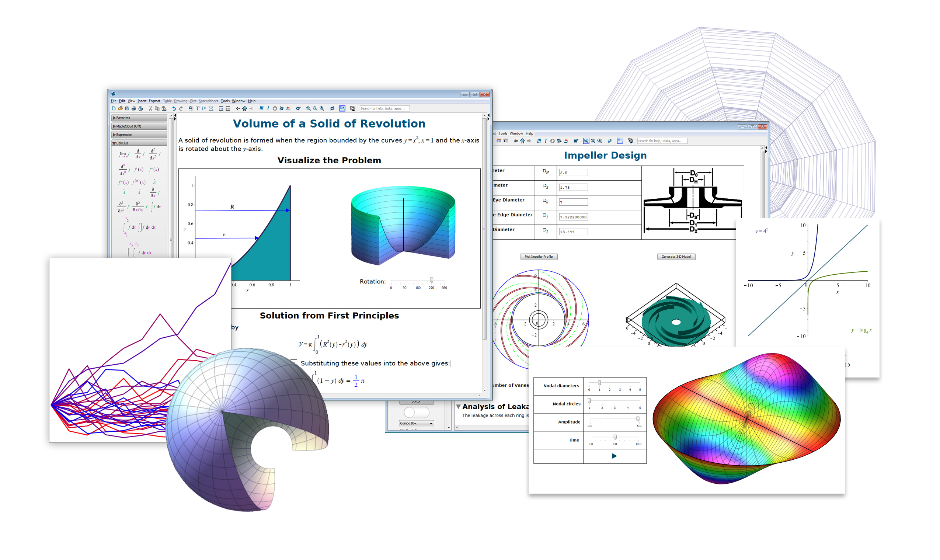The height and width of the screenshot is (560, 940).
Task: Click the Time slider handle
Action: point(615,437)
